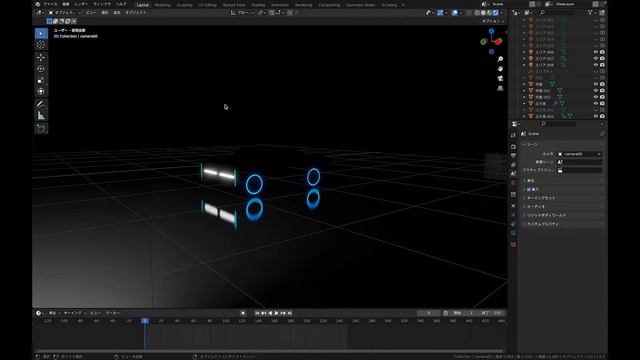
Task: Switch to the Shading workspace tab
Action: 258,5
